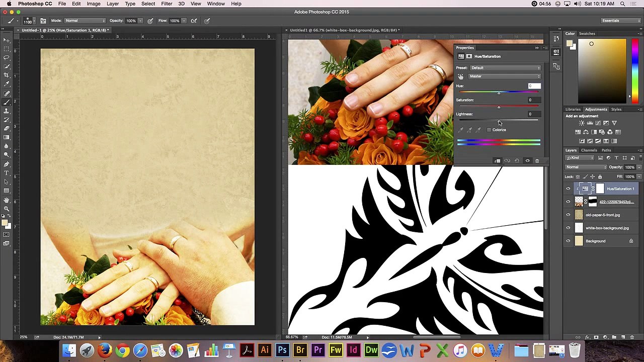Toggle clip-to-layer button in Properties panel

coord(497,161)
